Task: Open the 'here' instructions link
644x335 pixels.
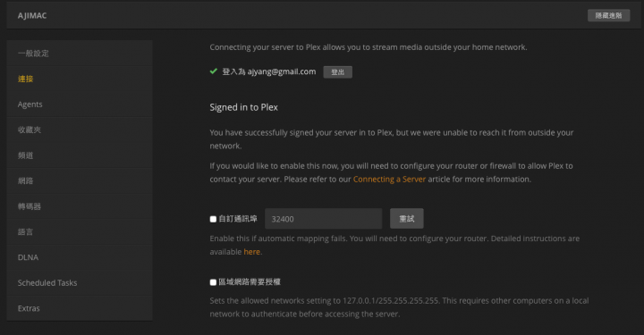Action: [251, 252]
